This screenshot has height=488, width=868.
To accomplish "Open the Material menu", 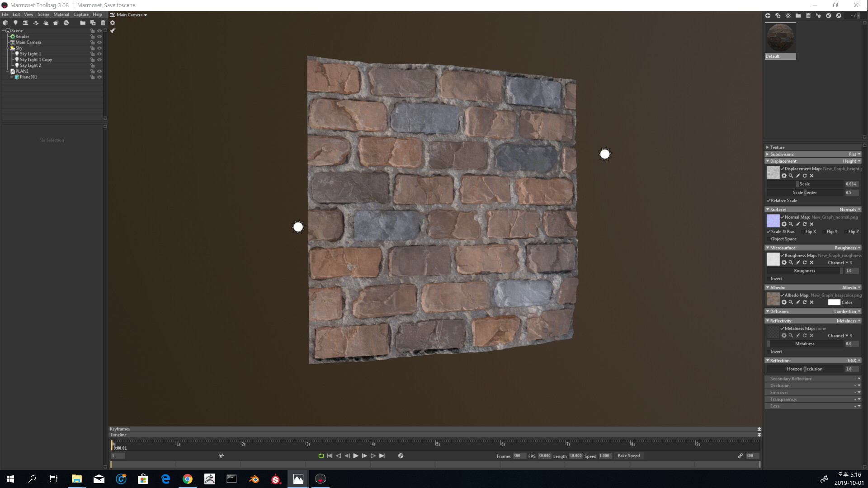I will pos(61,14).
